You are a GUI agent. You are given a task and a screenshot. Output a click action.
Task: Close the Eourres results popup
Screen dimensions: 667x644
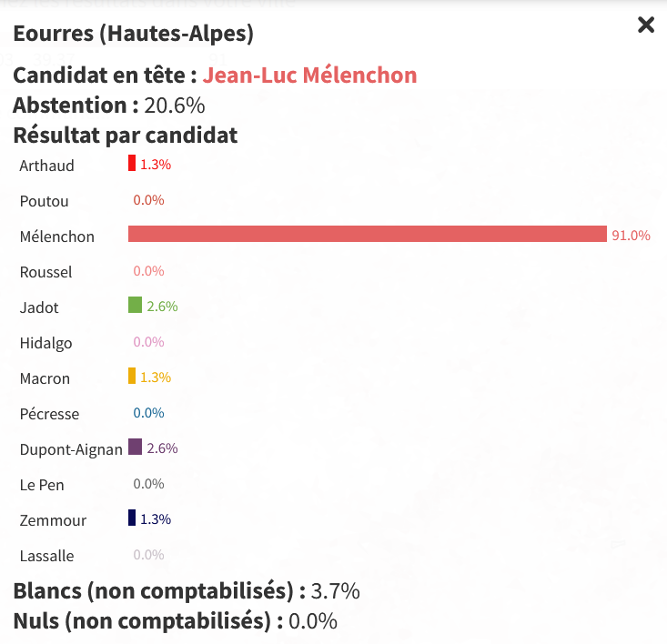pos(646,25)
